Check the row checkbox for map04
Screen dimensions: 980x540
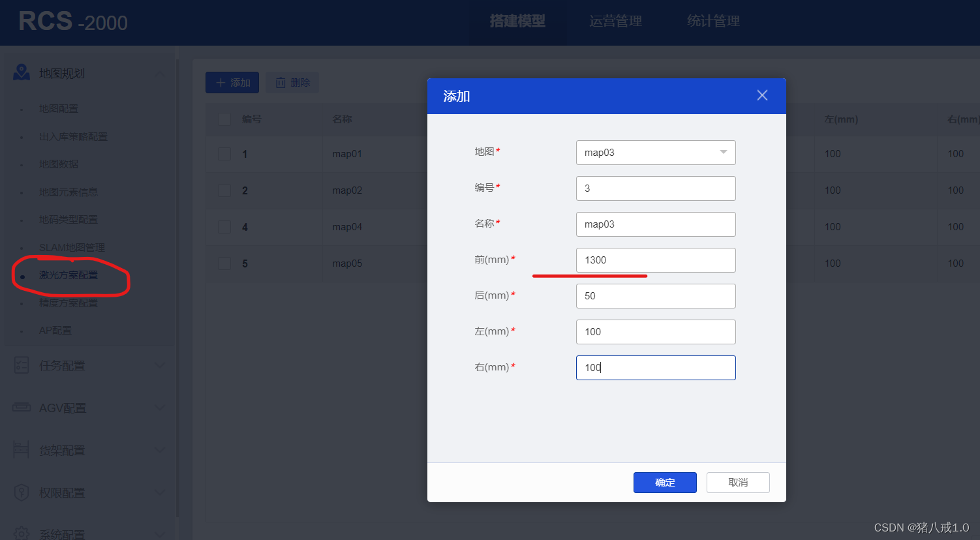pyautogui.click(x=224, y=227)
